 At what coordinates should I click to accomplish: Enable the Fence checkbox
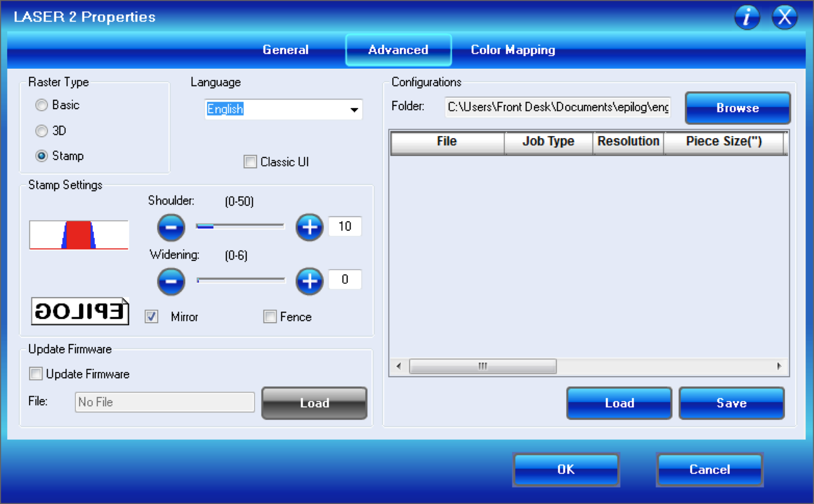coord(270,317)
